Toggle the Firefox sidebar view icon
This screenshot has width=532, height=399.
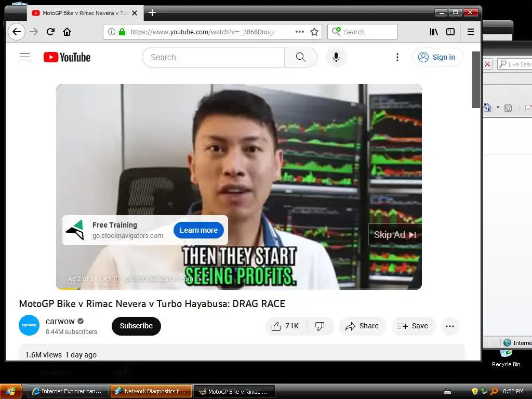[x=450, y=32]
